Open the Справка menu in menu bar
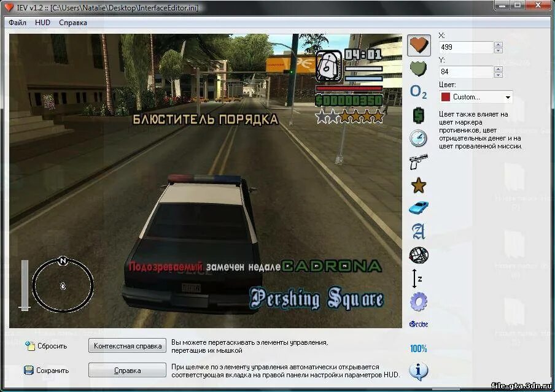The image size is (555, 392). [x=73, y=22]
